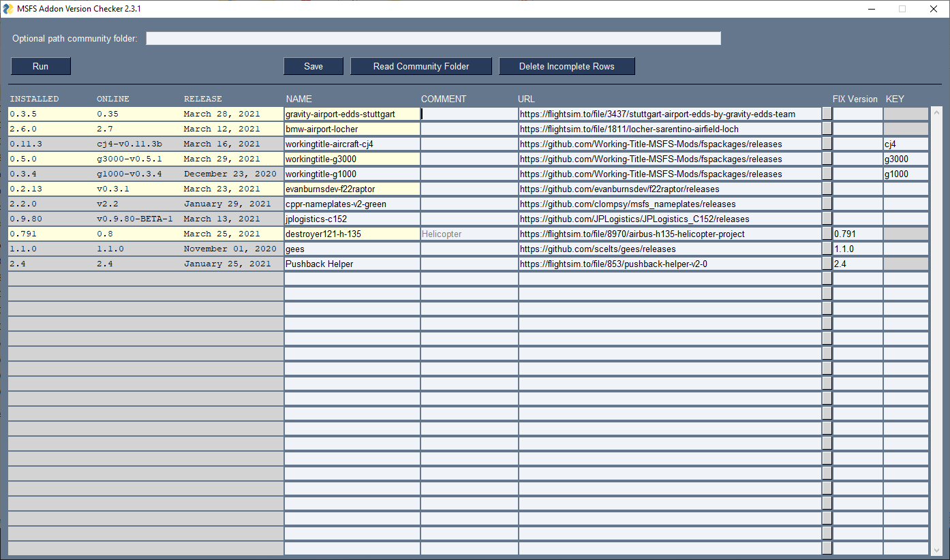950x560 pixels.
Task: Select the evanburnsdev-f22raptor name field
Action: coord(352,189)
